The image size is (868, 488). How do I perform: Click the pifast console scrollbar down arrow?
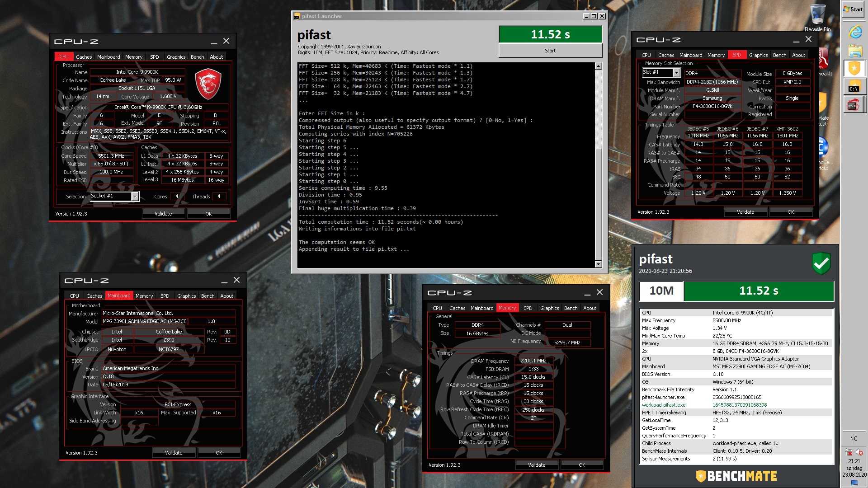click(599, 264)
